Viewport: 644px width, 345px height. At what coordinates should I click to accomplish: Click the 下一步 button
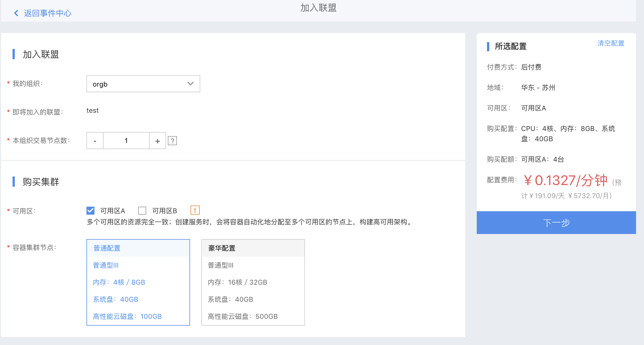point(556,223)
